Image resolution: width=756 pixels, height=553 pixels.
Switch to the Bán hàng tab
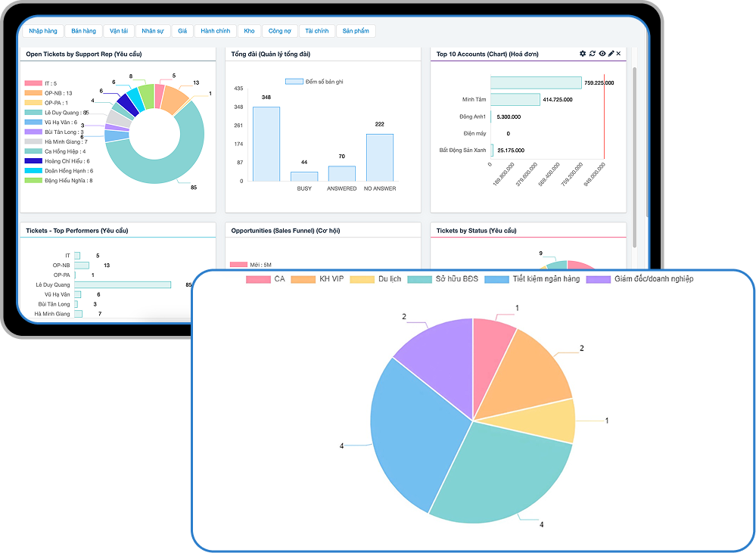[83, 31]
